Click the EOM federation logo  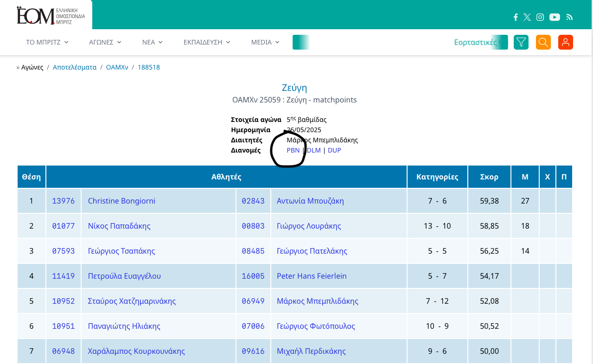coord(51,15)
